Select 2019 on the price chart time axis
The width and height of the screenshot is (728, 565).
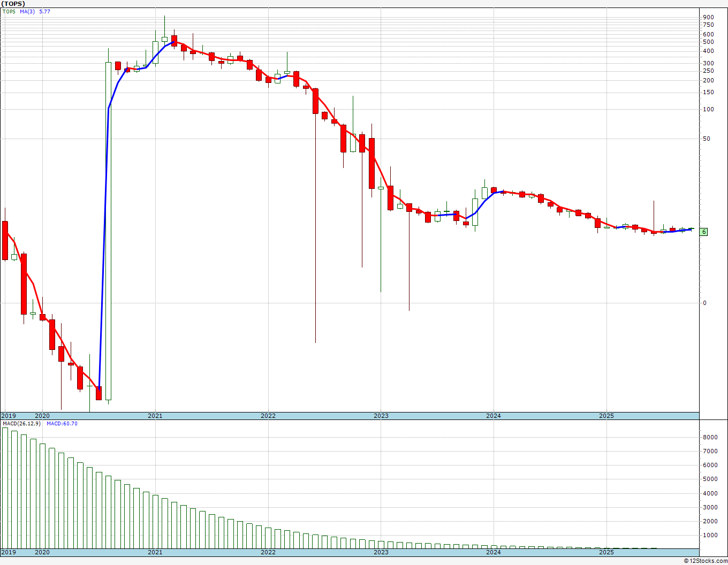pos(9,416)
